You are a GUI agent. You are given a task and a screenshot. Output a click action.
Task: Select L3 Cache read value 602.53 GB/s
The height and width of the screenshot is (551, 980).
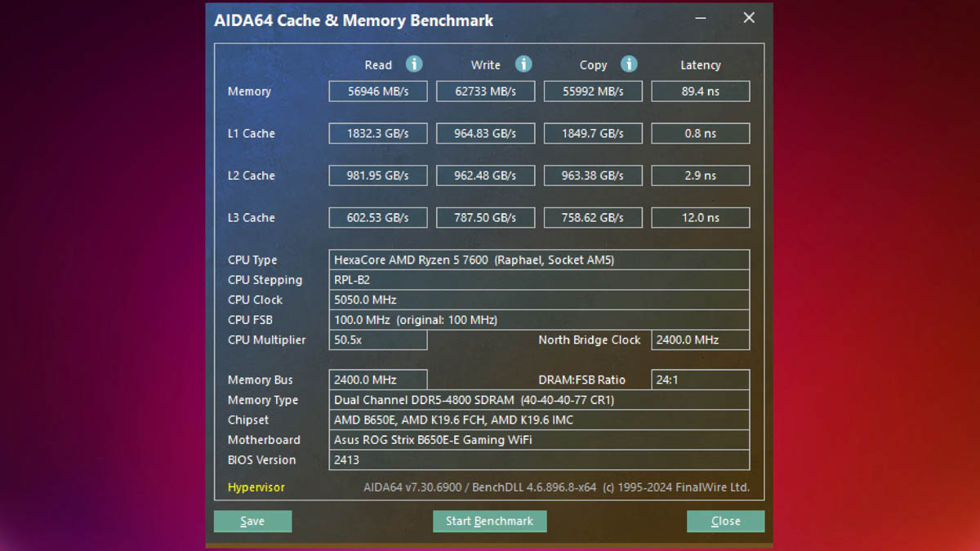pos(378,218)
